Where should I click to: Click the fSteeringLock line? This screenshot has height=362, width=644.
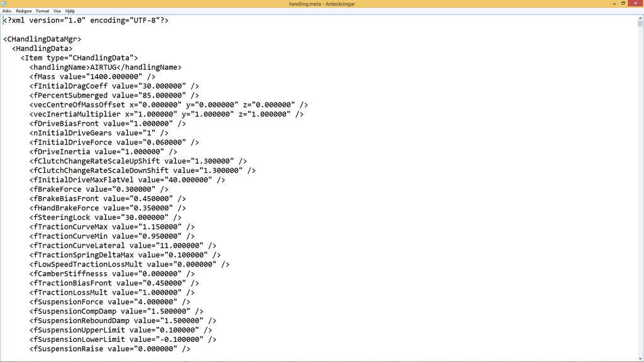pyautogui.click(x=105, y=217)
